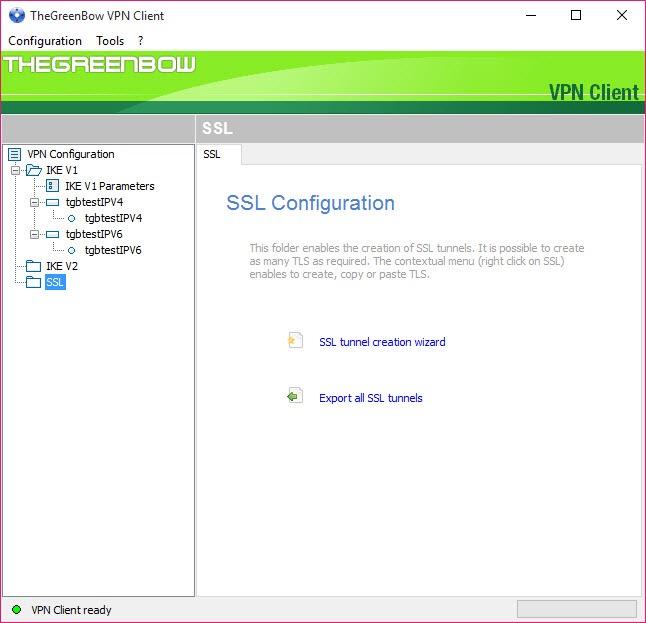646x623 pixels.
Task: Click the rectangle icon beside parent tgbtestIPV4
Action: point(52,202)
